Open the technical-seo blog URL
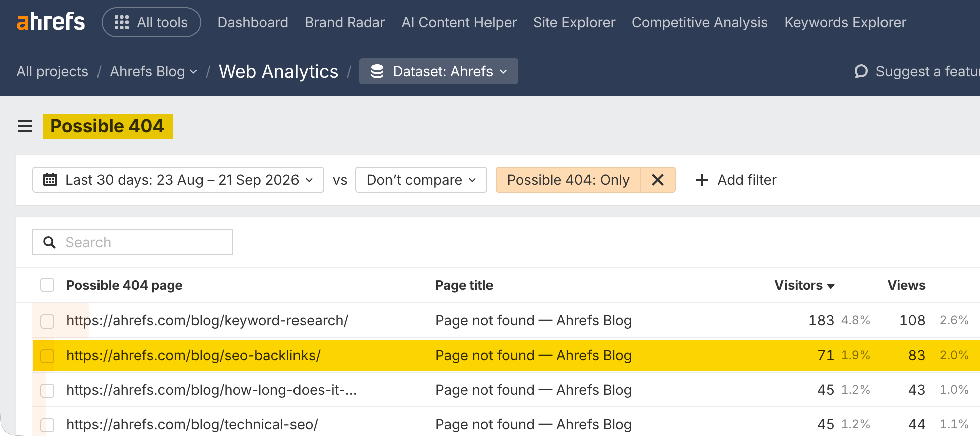980x436 pixels. (192, 424)
